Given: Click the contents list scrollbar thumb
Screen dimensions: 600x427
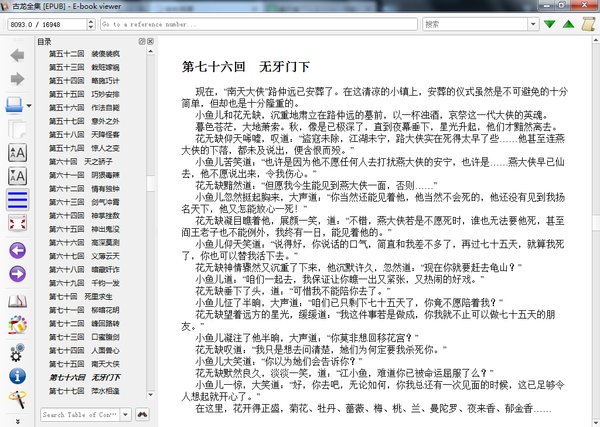Looking at the screenshot, I should click(x=150, y=183).
